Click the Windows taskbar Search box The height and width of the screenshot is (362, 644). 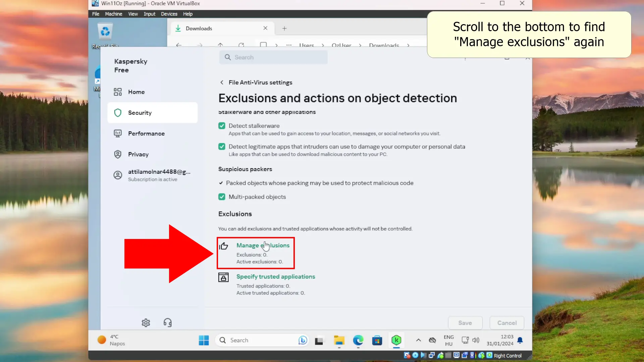262,340
